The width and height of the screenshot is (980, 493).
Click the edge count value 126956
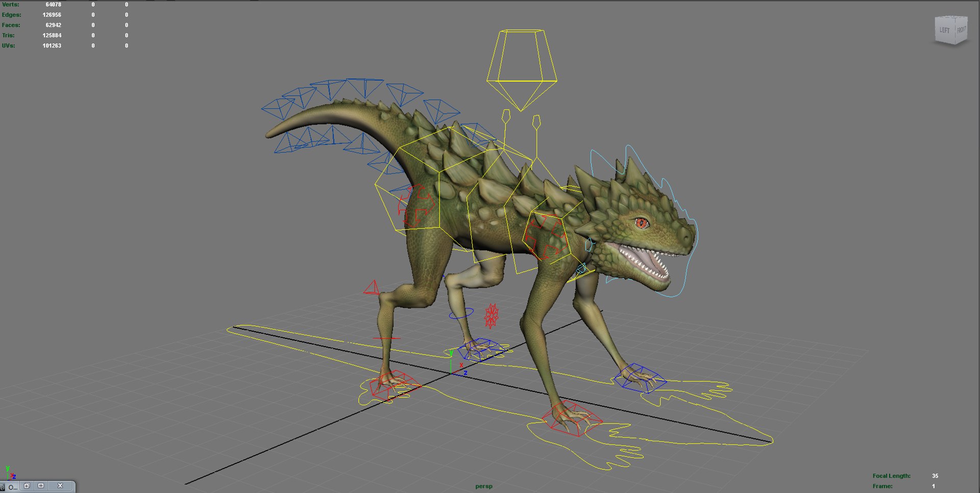(52, 15)
